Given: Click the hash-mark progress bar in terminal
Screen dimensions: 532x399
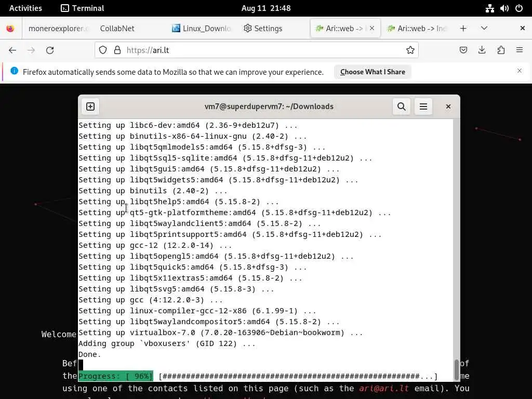Looking at the screenshot, I should 298,376.
